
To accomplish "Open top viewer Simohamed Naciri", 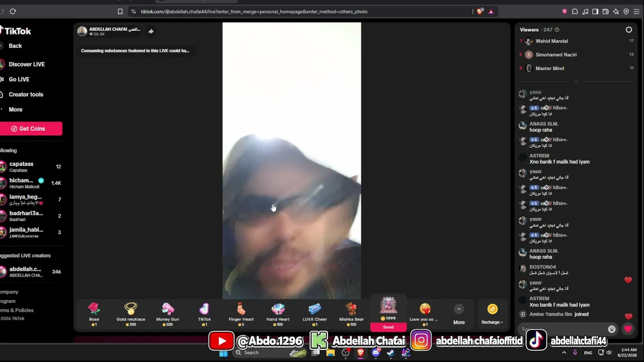I will 577,55.
